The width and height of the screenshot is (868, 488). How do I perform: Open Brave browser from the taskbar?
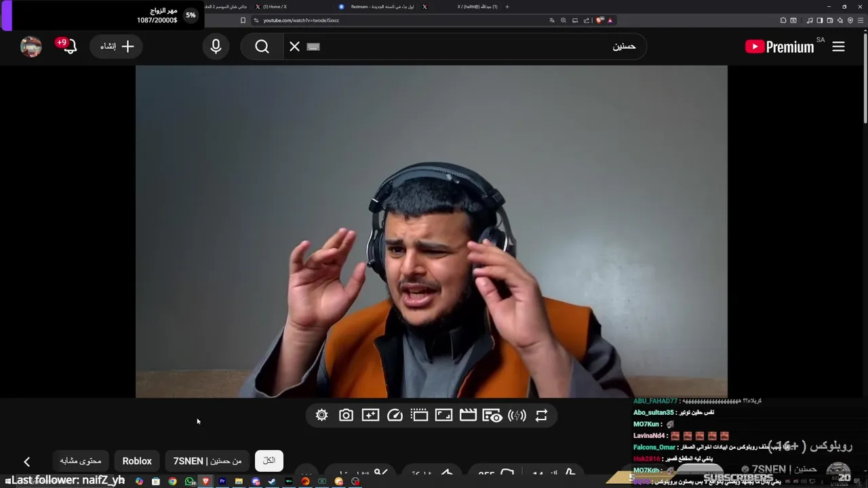click(x=205, y=481)
